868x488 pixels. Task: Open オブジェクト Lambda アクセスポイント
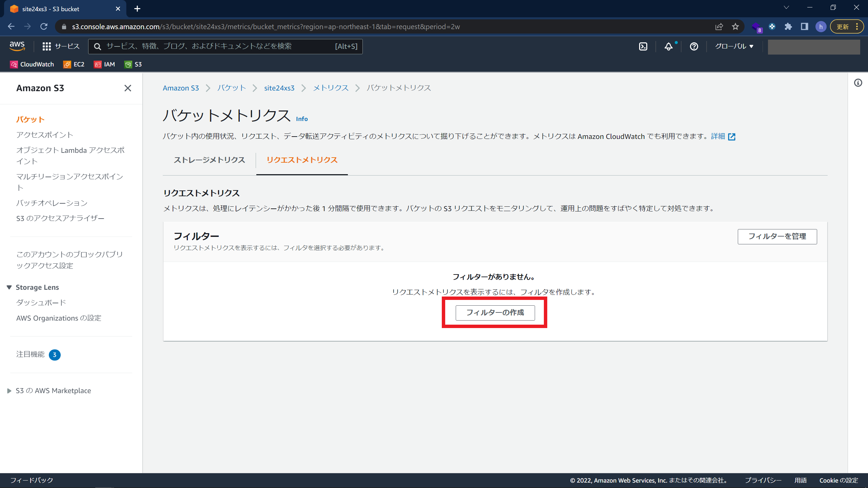(x=70, y=156)
